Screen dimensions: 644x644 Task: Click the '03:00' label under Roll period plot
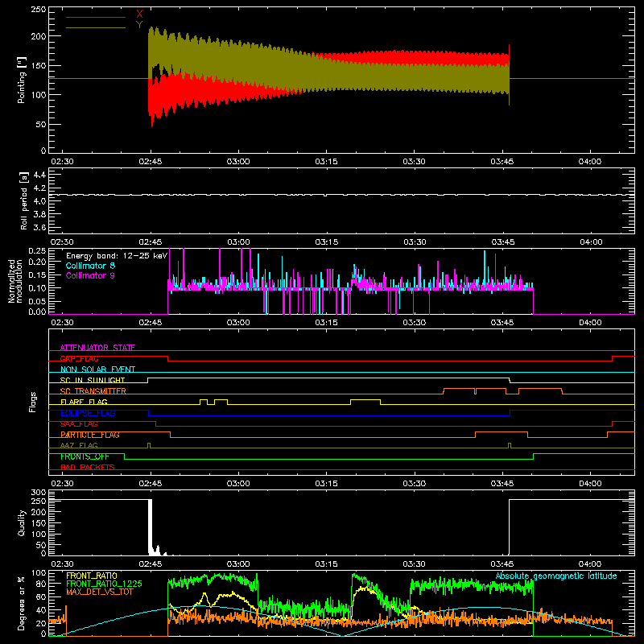tap(238, 242)
